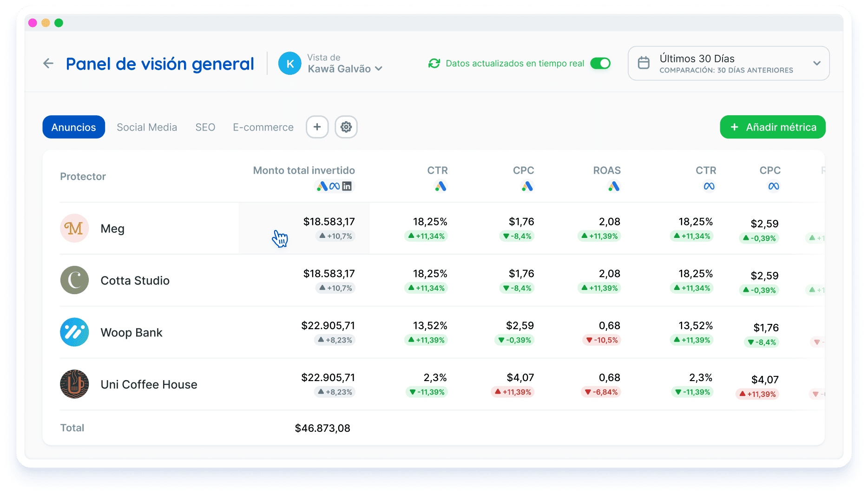Click Uni Coffee House first CPC $4,07 value
This screenshot has width=868, height=494.
tap(520, 378)
